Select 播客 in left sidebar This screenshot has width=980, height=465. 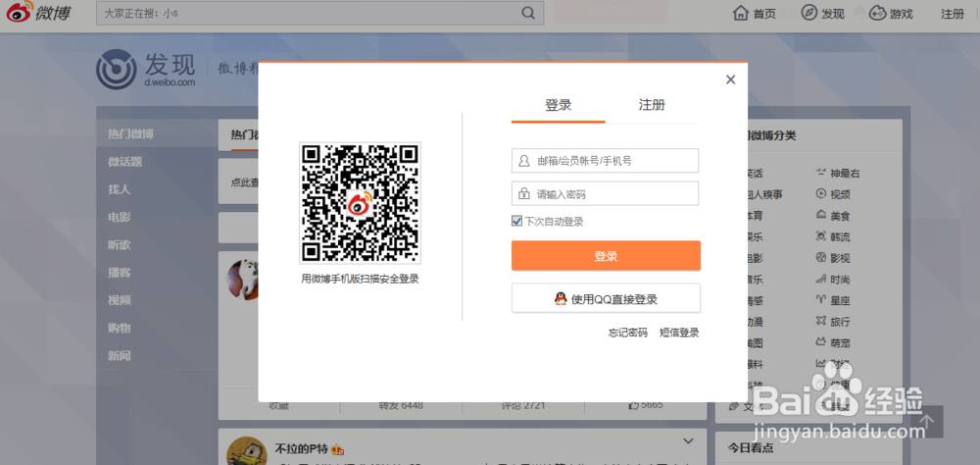[120, 273]
